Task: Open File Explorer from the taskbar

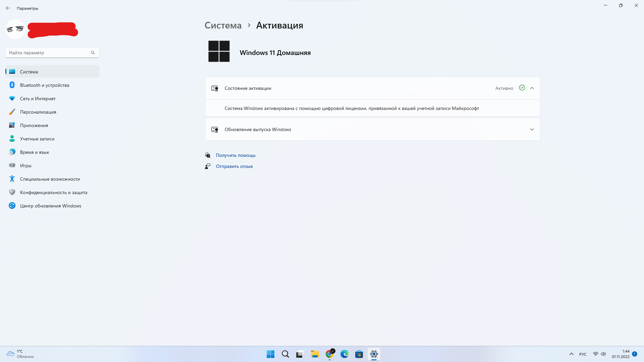Action: coord(315,354)
